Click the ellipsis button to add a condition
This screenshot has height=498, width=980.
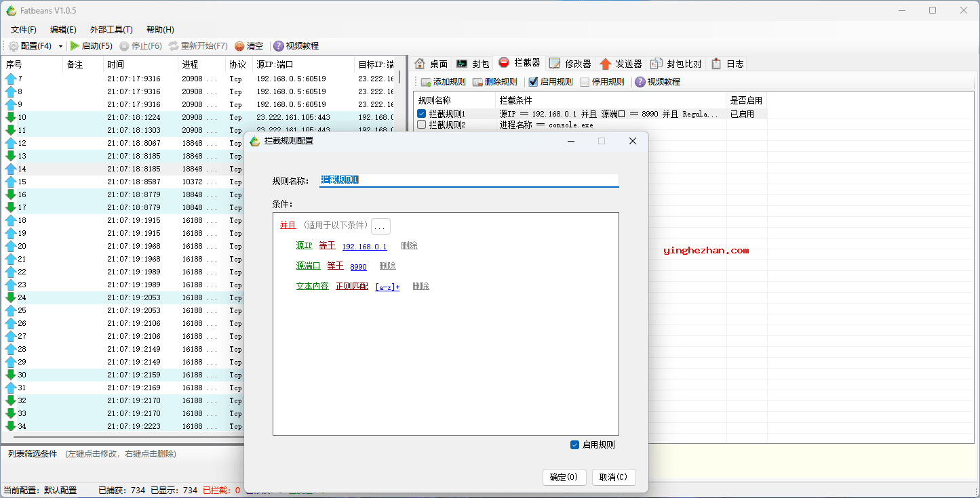pyautogui.click(x=380, y=226)
